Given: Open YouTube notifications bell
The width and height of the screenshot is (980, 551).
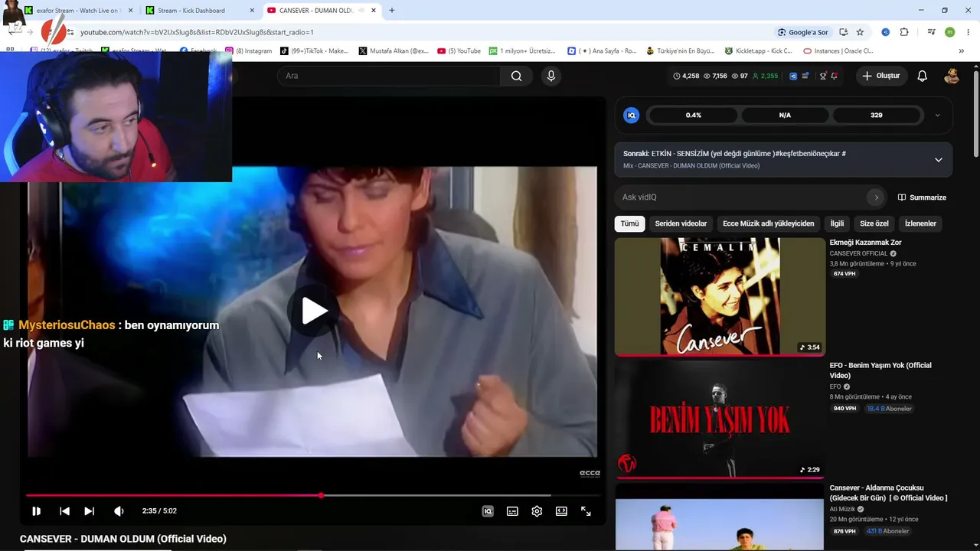Looking at the screenshot, I should click(x=922, y=76).
